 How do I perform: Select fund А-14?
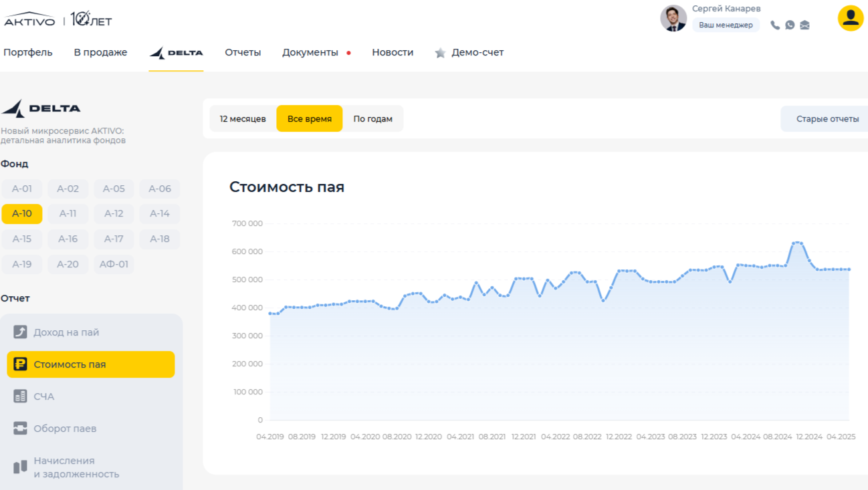(159, 214)
